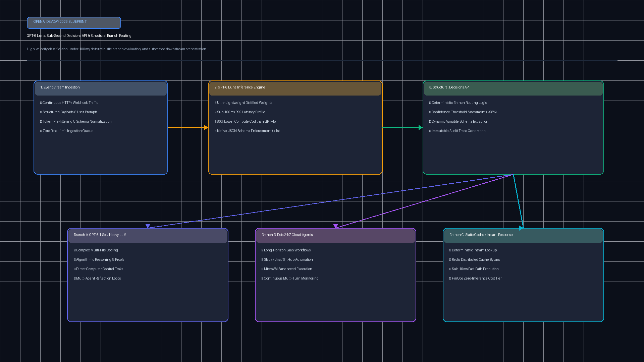Click 'Zero Rate-Limit Ingestion Queue' line
644x362 pixels.
[x=67, y=131]
